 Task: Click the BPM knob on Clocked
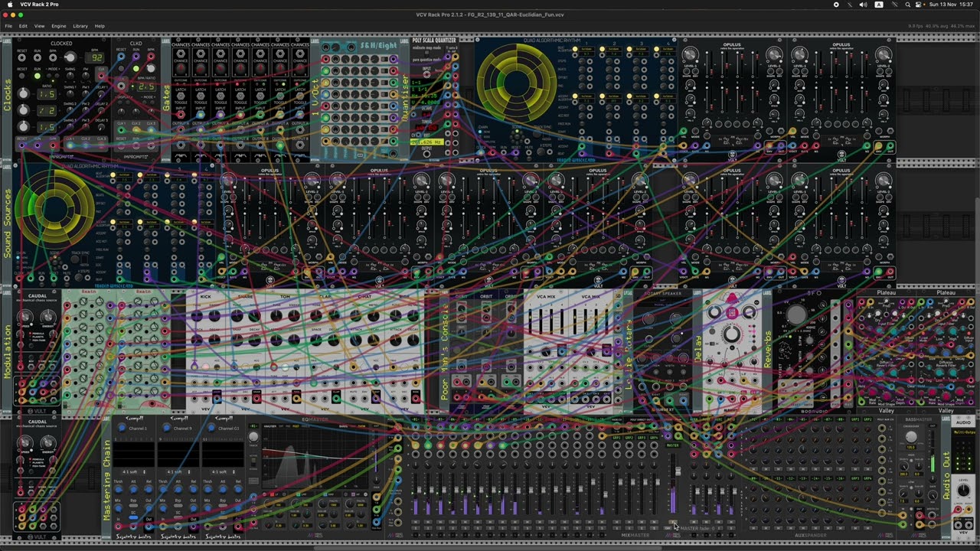70,57
